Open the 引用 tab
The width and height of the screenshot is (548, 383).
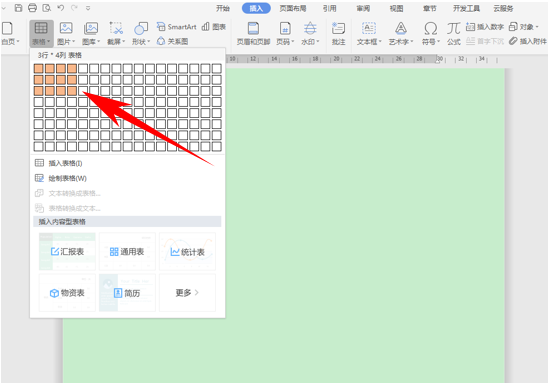[330, 8]
